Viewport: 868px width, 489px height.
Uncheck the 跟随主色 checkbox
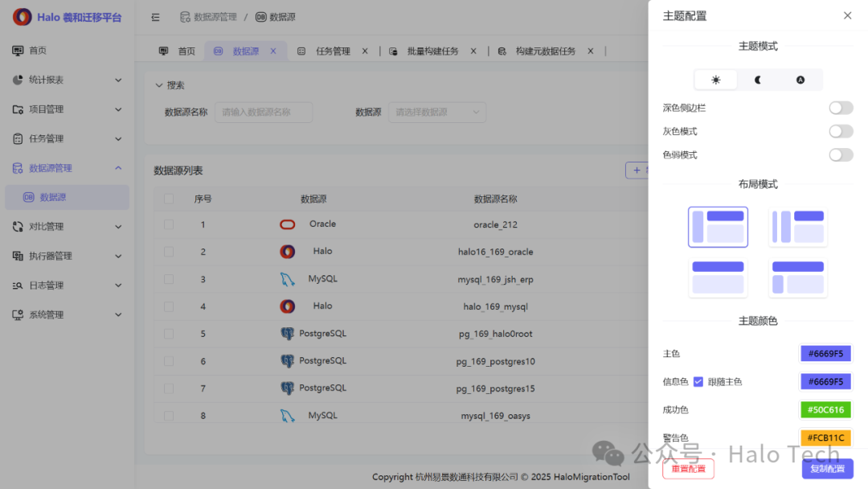[x=698, y=381]
